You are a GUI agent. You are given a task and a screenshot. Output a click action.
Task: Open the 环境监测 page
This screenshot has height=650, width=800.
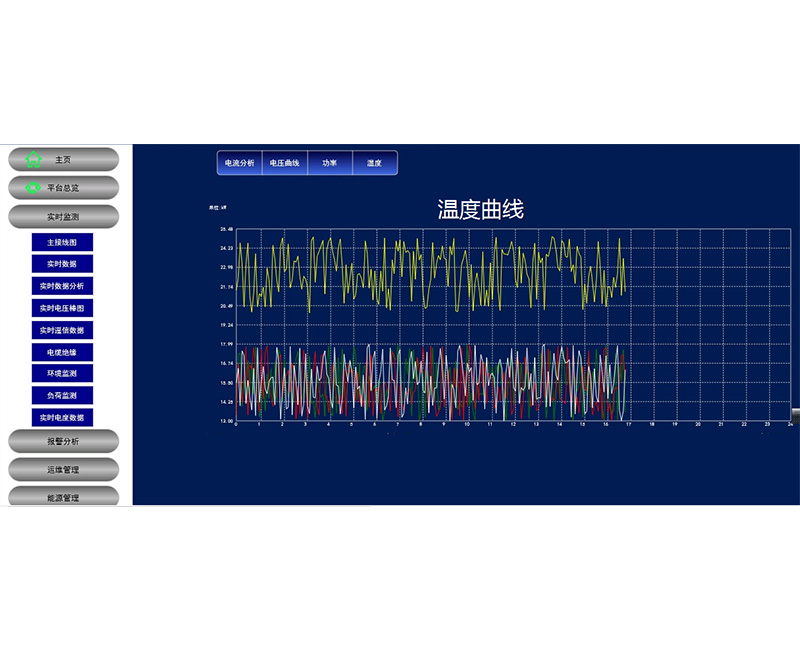(62, 373)
